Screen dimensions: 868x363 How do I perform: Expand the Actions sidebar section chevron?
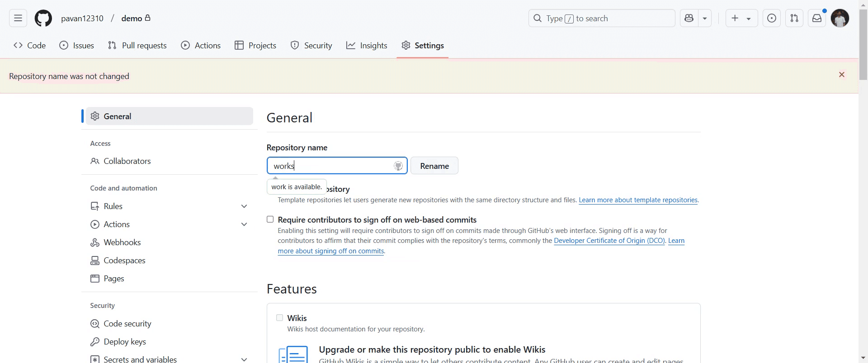point(244,224)
